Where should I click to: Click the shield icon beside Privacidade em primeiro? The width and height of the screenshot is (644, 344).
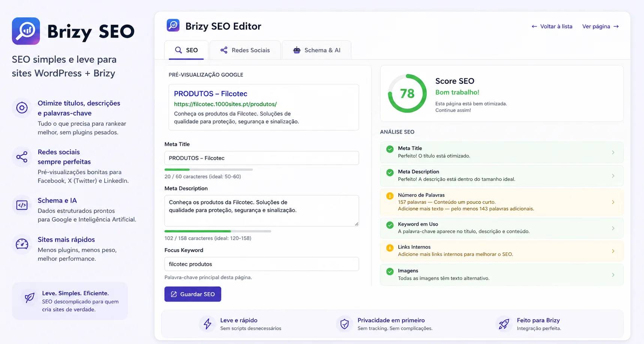[x=345, y=324]
